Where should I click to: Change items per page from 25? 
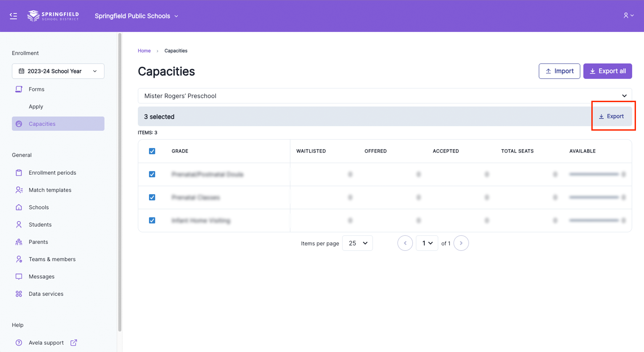point(358,243)
